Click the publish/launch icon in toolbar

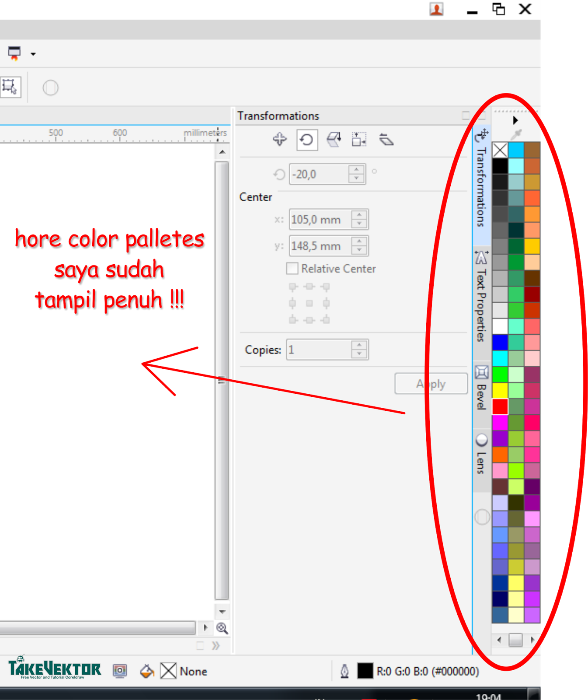(14, 53)
